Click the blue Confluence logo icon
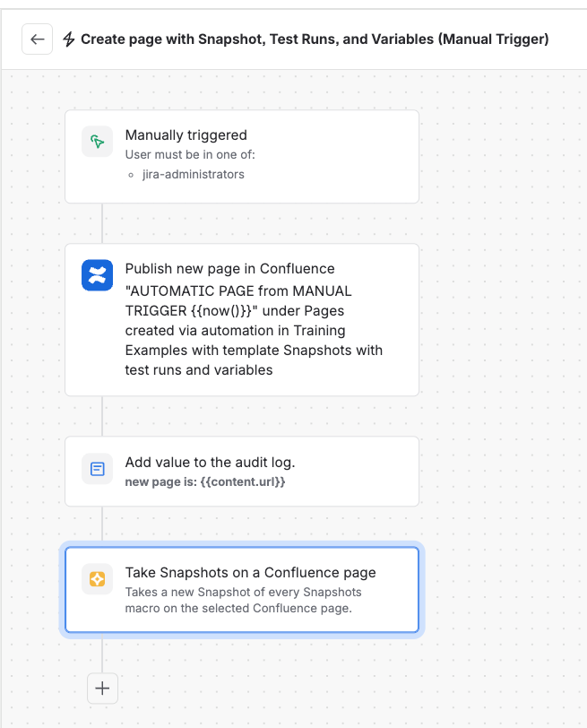The height and width of the screenshot is (728, 587). (98, 275)
